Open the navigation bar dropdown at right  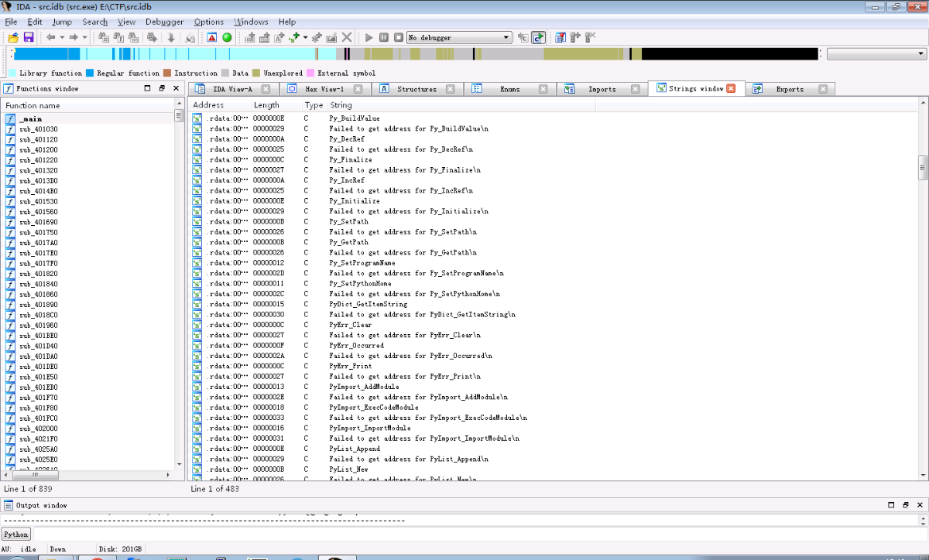[x=876, y=54]
